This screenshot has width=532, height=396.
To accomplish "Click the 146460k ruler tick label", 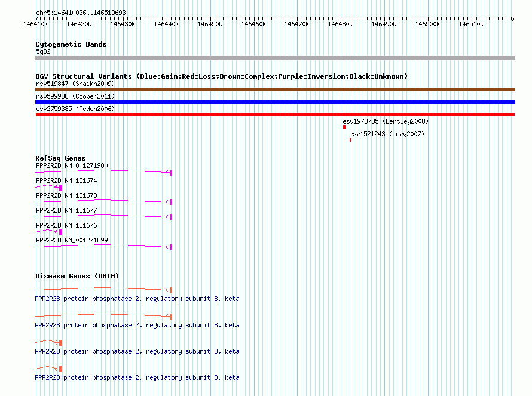I will click(253, 24).
